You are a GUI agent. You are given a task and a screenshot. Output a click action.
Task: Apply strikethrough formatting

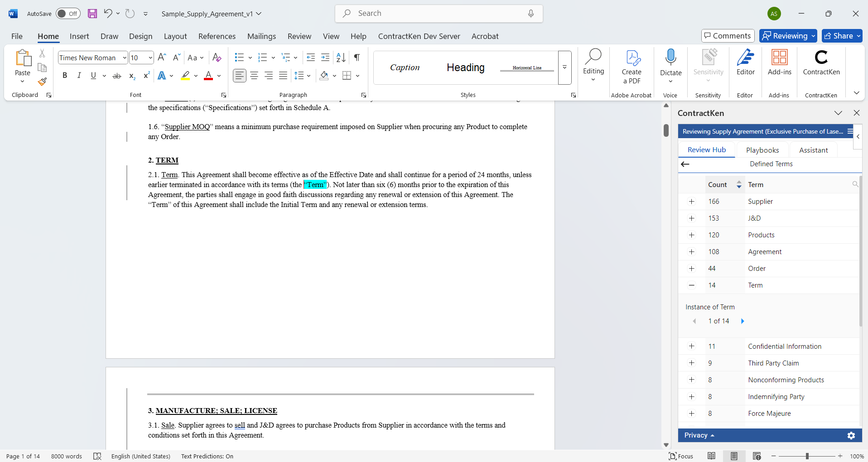[x=117, y=76]
